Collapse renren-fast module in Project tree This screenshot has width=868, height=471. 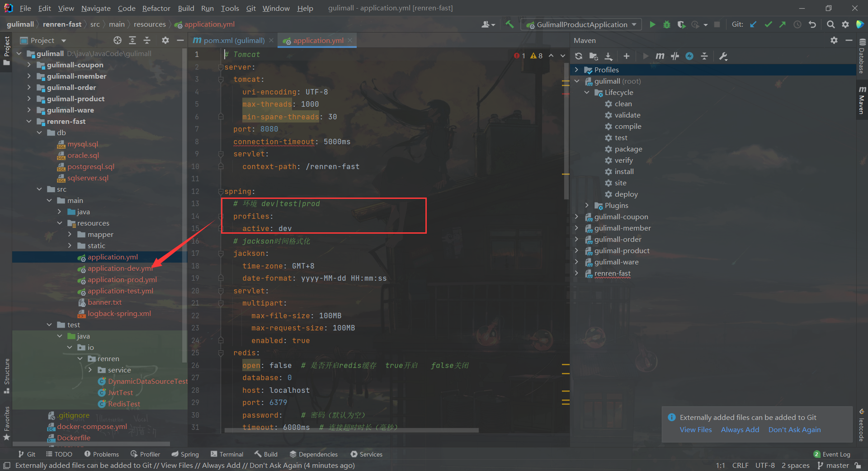click(x=29, y=121)
